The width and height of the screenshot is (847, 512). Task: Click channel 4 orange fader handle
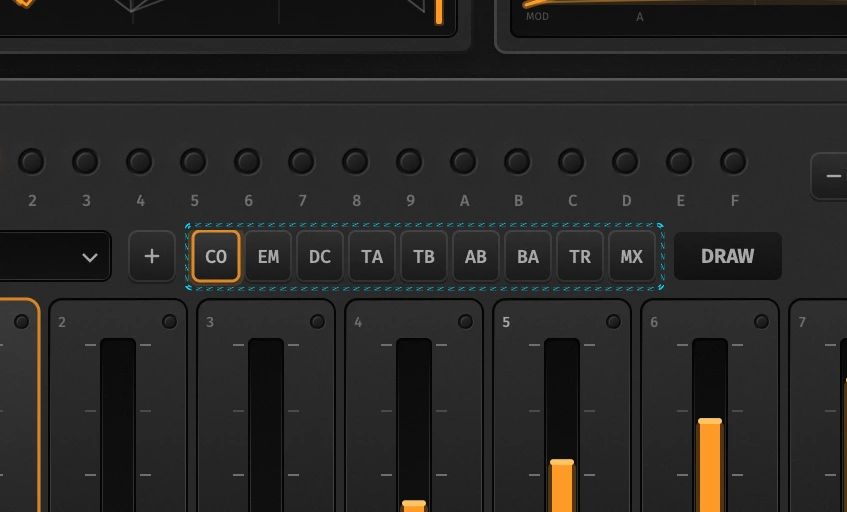click(x=414, y=504)
